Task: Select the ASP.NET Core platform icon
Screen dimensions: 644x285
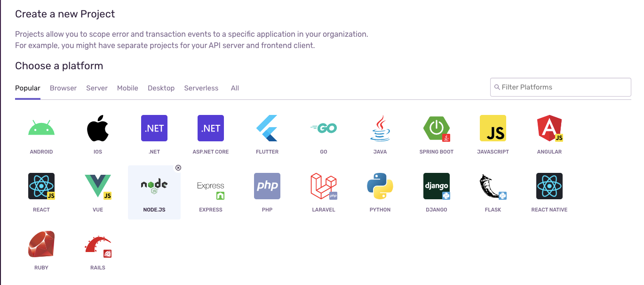Action: tap(211, 128)
